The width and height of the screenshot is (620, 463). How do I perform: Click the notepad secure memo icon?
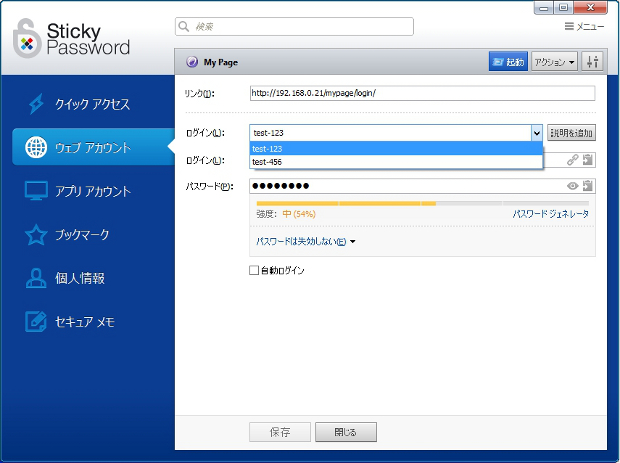coord(36,321)
